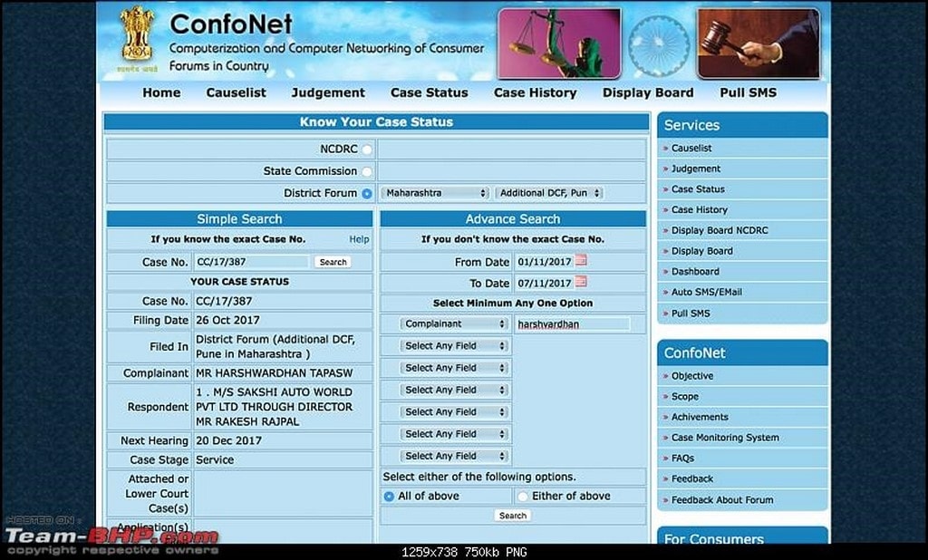Open the Complainant field dropdown

[x=455, y=323]
